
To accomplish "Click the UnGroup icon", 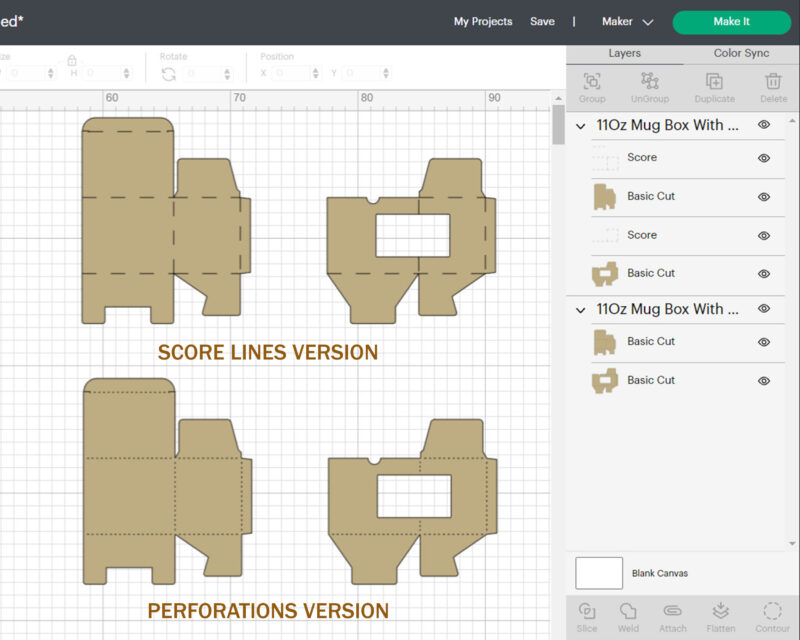I will click(x=650, y=84).
